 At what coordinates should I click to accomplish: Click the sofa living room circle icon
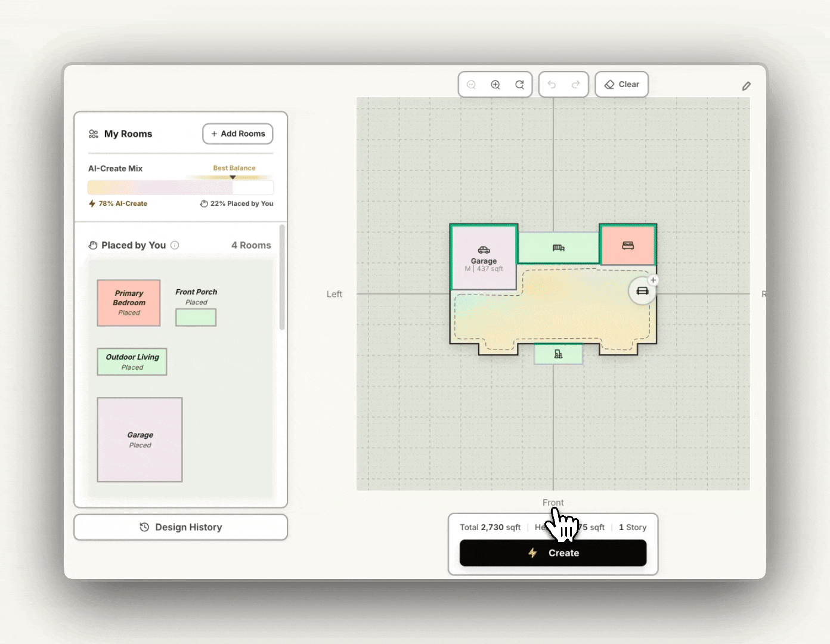tap(642, 291)
